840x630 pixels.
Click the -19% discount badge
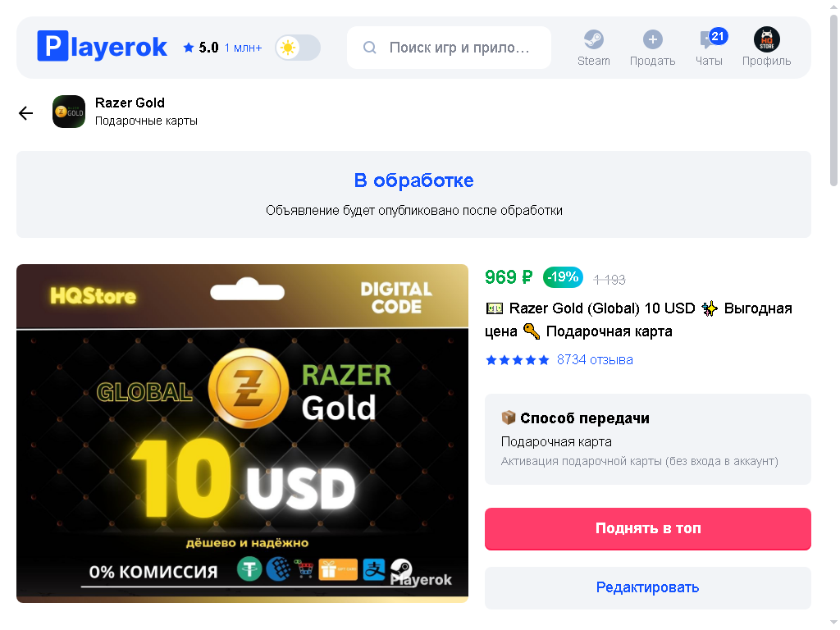coord(563,277)
